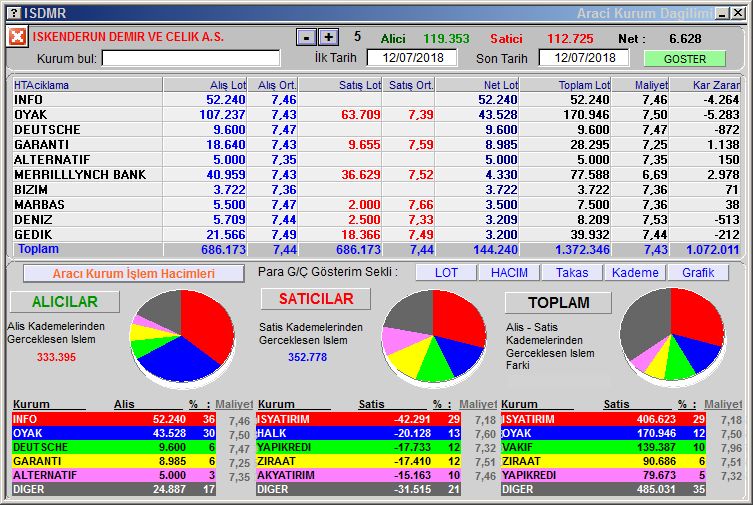Click the TOPLAM pie chart

point(672,335)
